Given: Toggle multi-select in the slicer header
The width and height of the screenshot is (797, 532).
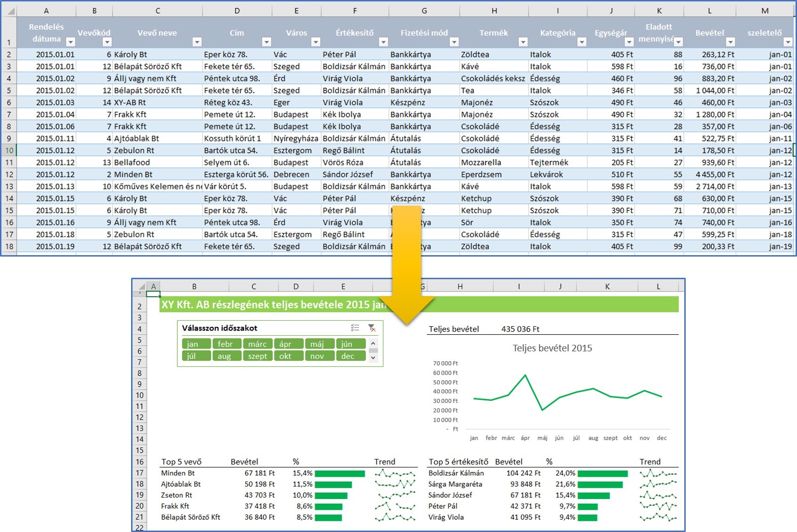Looking at the screenshot, I should coord(355,328).
